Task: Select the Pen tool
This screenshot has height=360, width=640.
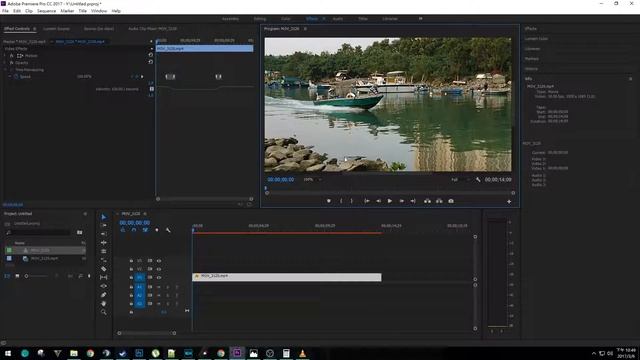Action: tap(104, 295)
